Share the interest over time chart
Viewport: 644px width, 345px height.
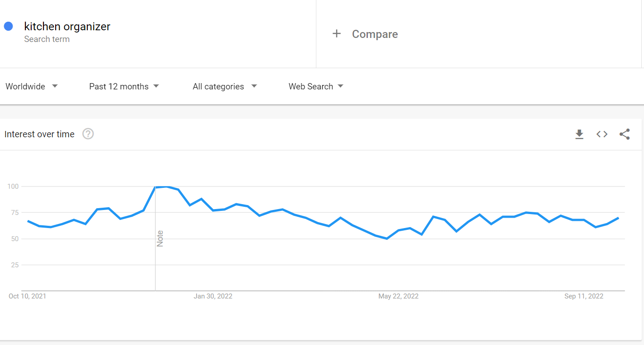point(625,134)
